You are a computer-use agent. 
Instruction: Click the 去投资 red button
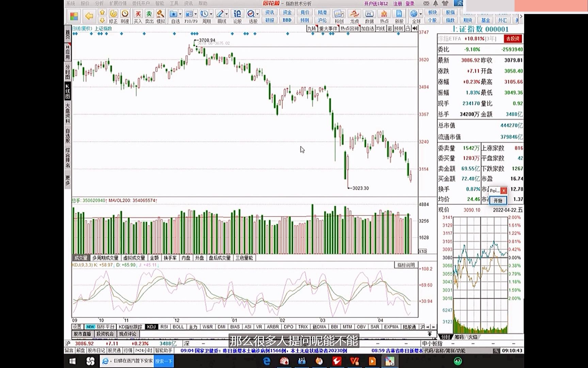513,39
